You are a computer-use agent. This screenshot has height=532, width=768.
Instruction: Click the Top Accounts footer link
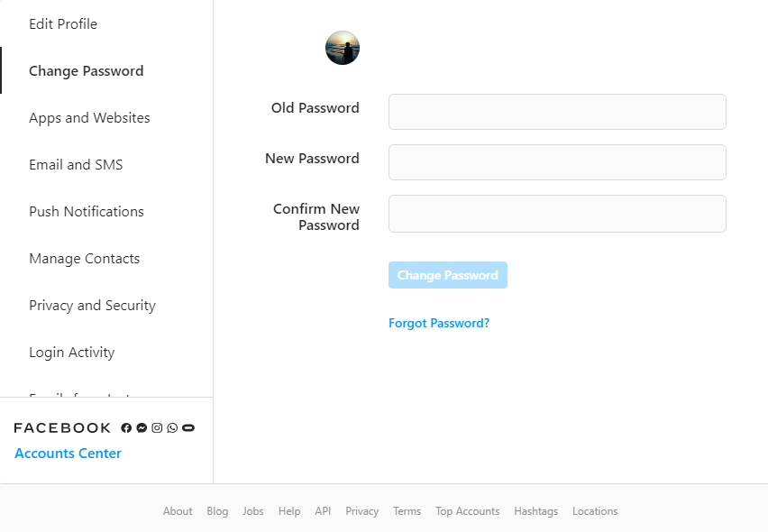point(467,511)
